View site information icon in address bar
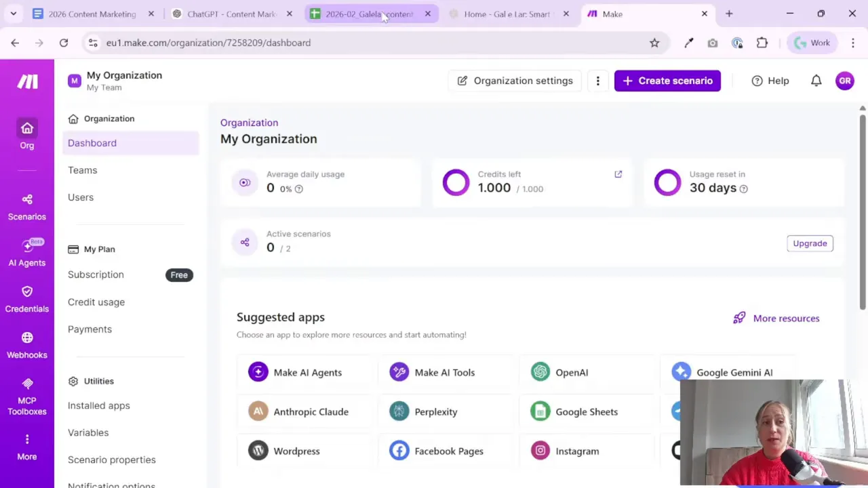This screenshot has height=488, width=868. pyautogui.click(x=93, y=43)
